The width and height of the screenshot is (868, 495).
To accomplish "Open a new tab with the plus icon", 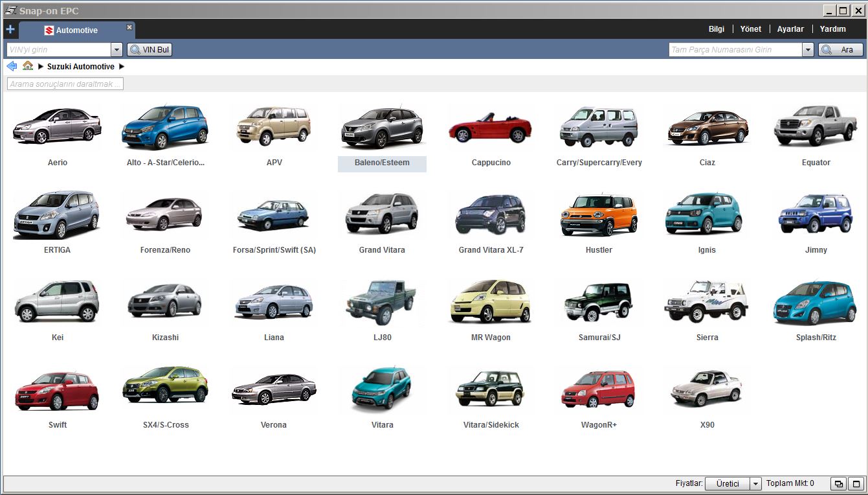I will coord(10,29).
